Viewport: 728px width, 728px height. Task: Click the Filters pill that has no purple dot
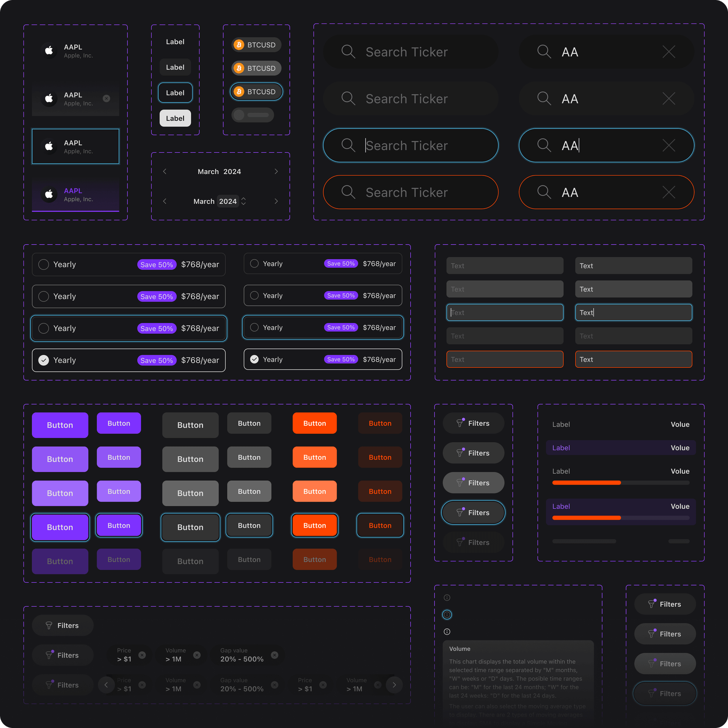click(x=63, y=626)
